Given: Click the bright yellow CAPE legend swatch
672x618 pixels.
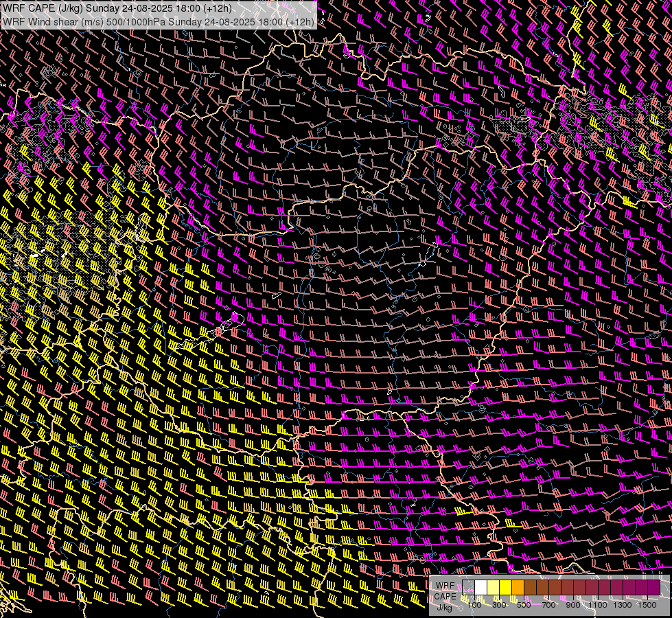Looking at the screenshot, I should pos(505,587).
